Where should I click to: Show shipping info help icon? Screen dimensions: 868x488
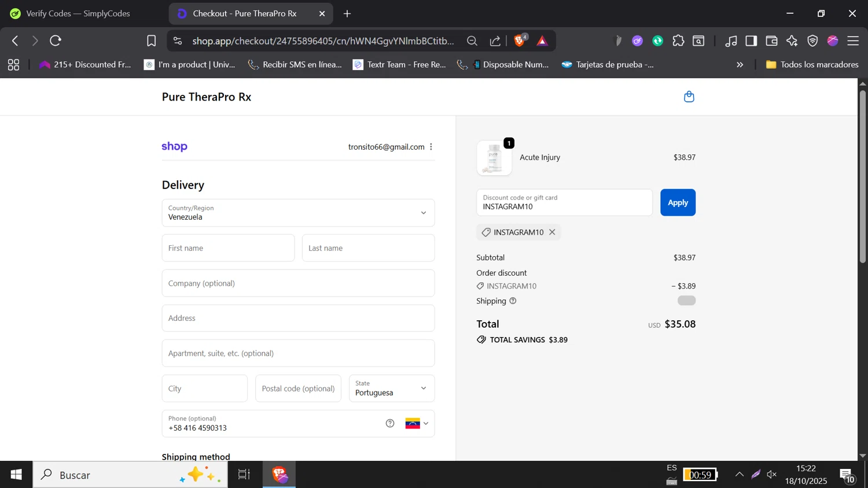[x=513, y=301]
